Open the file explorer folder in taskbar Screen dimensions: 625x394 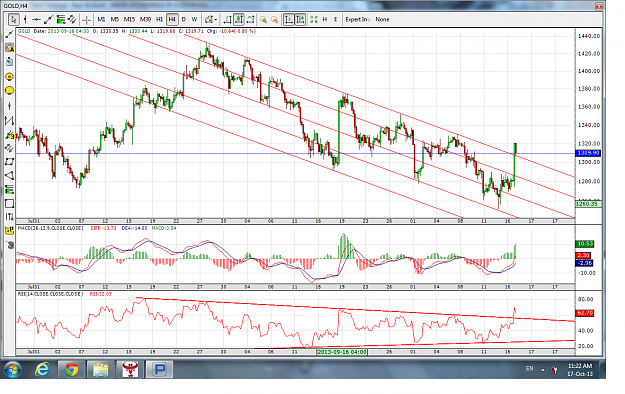100,370
